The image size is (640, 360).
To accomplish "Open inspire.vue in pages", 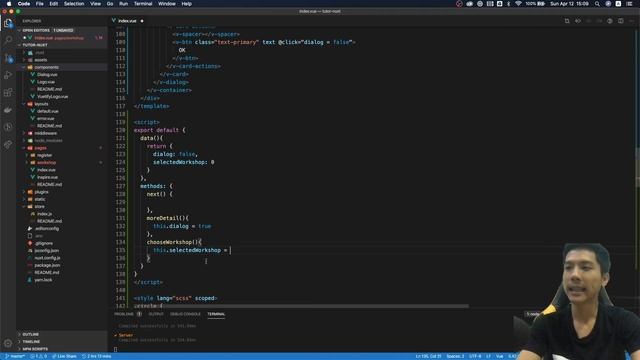I will coord(47,177).
